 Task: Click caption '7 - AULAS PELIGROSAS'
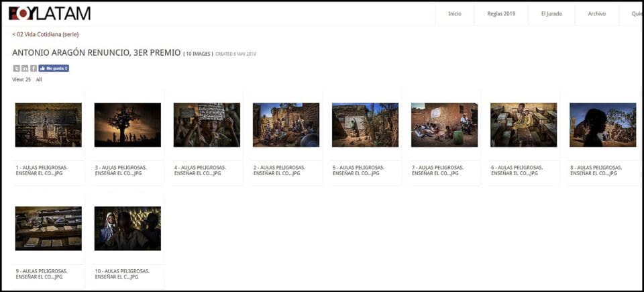tap(438, 171)
